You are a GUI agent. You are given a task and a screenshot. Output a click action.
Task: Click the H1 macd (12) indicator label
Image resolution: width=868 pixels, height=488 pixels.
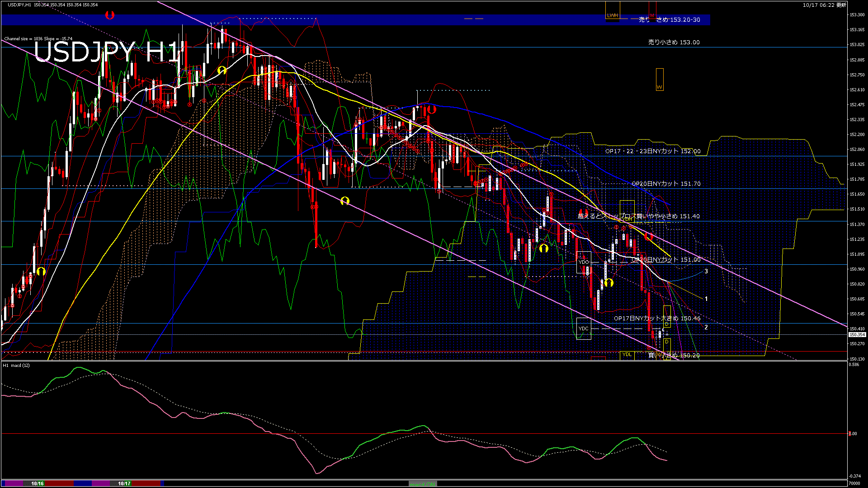pyautogui.click(x=16, y=365)
